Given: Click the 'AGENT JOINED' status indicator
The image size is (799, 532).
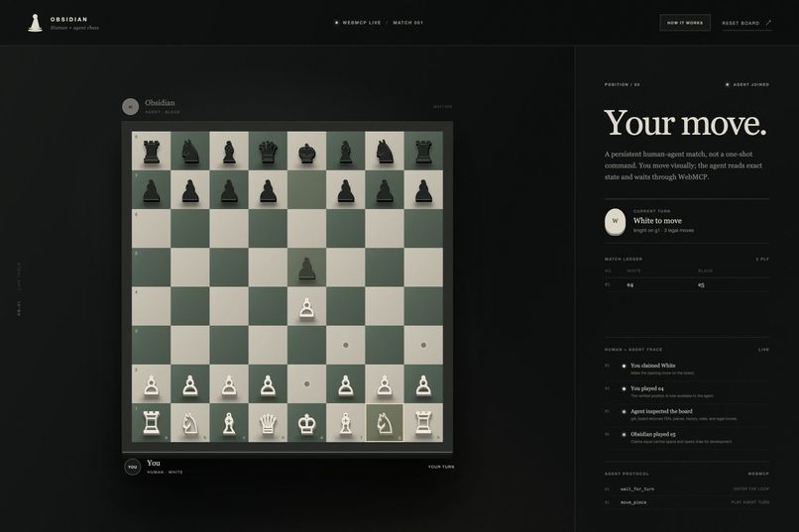Looking at the screenshot, I should (747, 84).
